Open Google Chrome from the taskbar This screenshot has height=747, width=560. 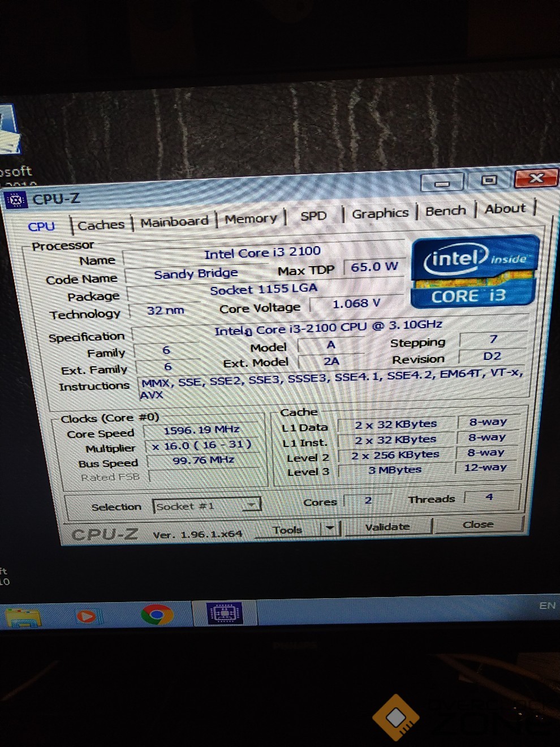157,614
